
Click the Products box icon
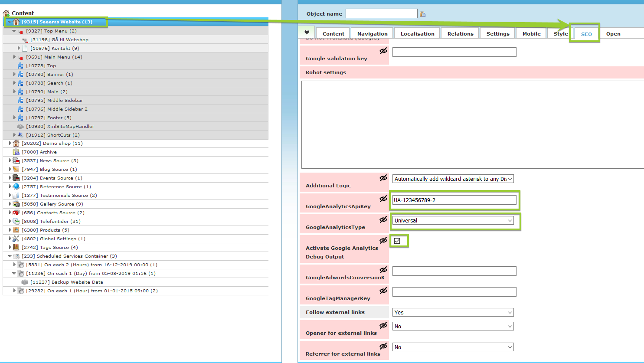coord(16,230)
